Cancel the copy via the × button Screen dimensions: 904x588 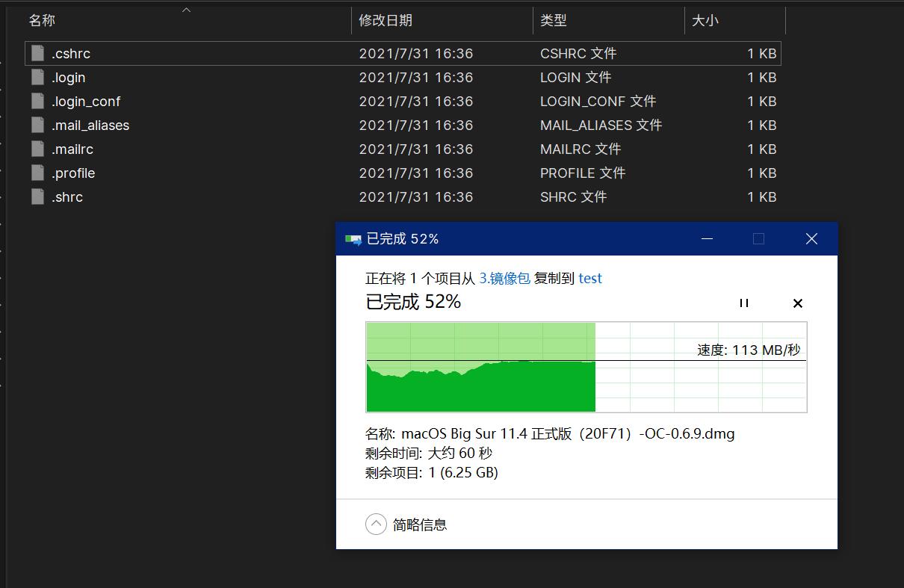(797, 303)
